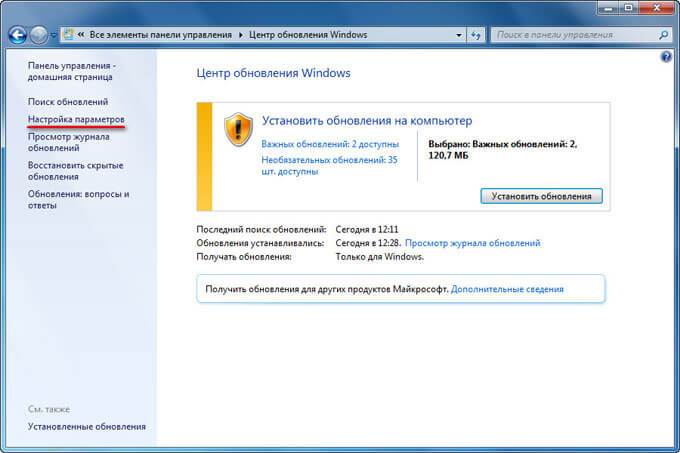Viewport: 680px width, 453px height.
Task: Click the search magnifier icon
Action: (x=663, y=35)
